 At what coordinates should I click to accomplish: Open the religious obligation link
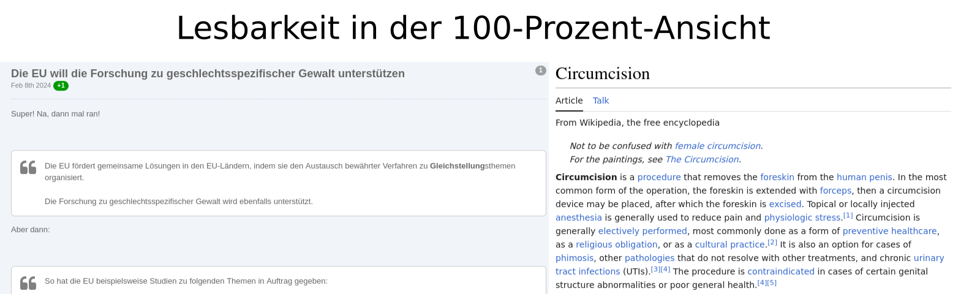click(x=617, y=244)
